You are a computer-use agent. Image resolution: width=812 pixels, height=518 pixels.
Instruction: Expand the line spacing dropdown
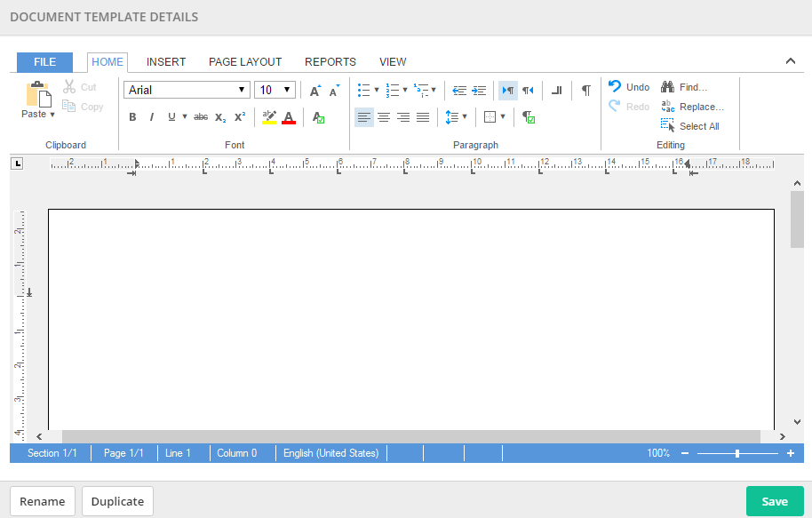click(456, 117)
